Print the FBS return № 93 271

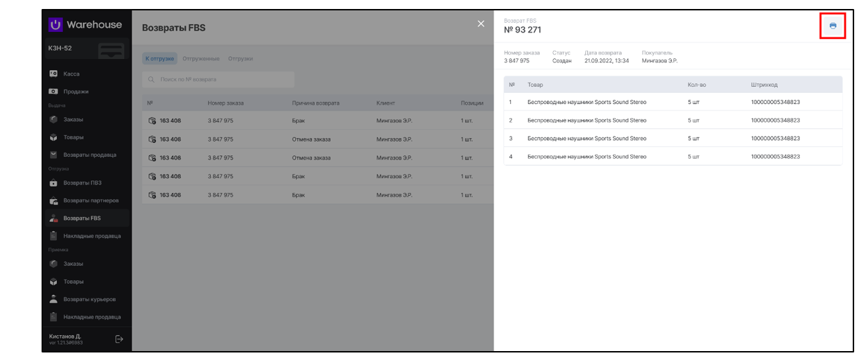833,26
